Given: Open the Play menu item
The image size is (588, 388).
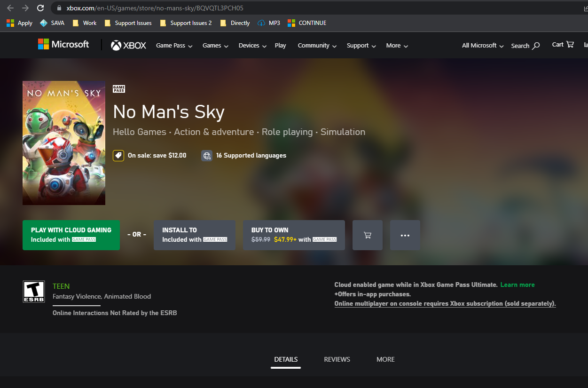Looking at the screenshot, I should click(x=281, y=46).
